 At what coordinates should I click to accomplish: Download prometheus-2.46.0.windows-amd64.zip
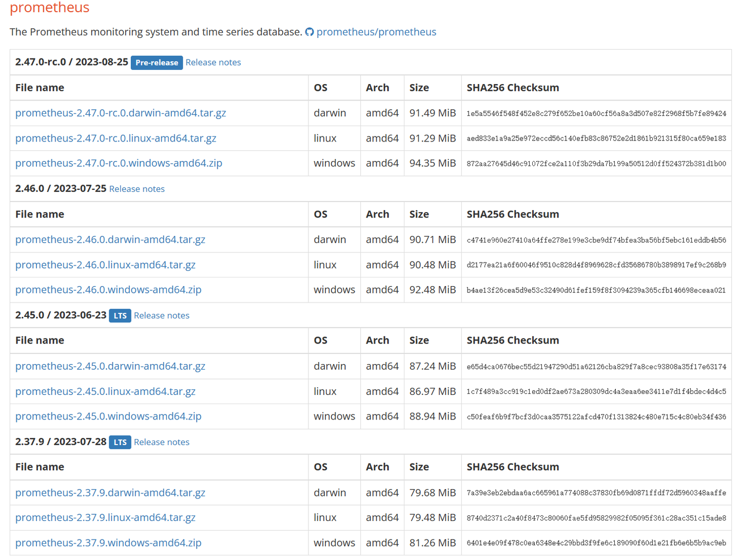click(108, 290)
